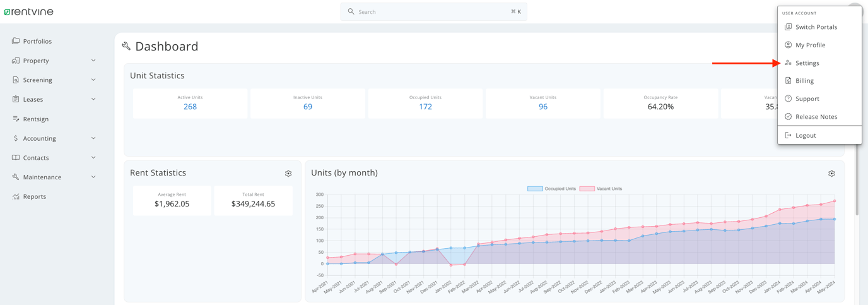Open My Profile from account menu
The width and height of the screenshot is (868, 305).
(x=810, y=45)
